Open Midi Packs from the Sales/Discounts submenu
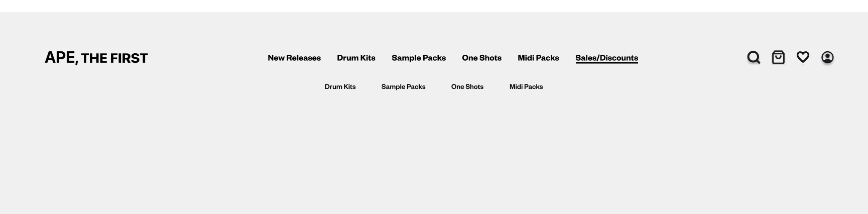 pos(526,86)
